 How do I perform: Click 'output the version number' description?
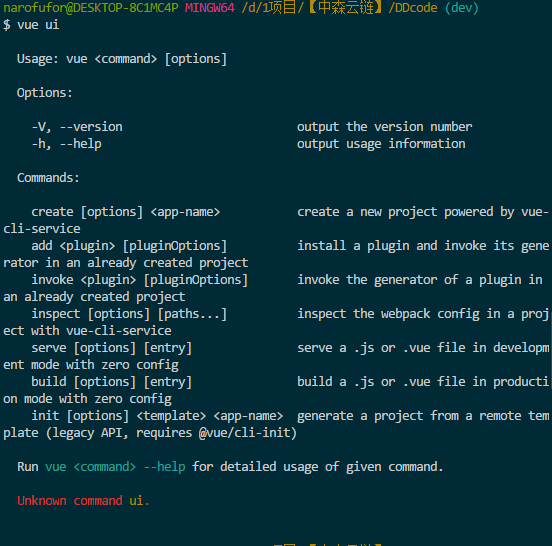coord(385,127)
